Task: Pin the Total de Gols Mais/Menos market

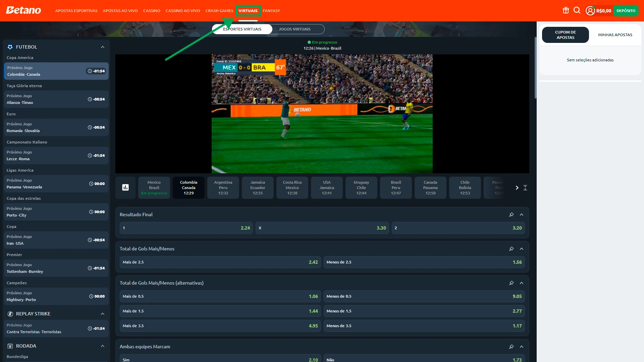Action: tap(512, 249)
